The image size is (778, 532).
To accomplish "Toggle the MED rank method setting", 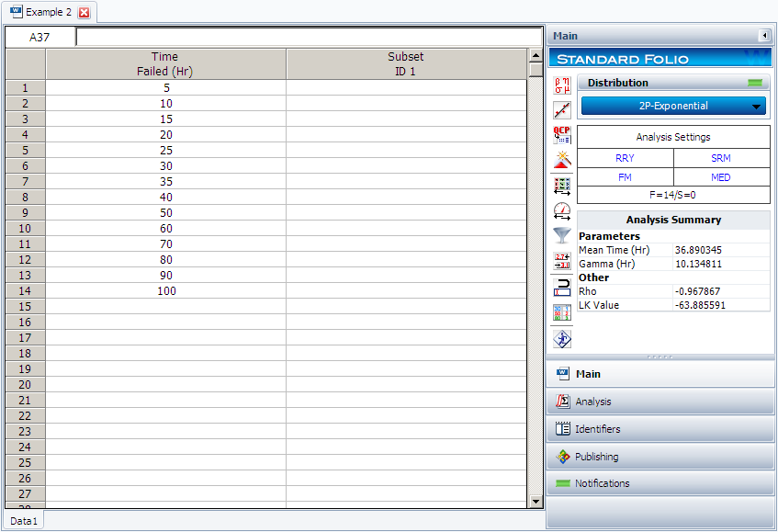I will pyautogui.click(x=721, y=177).
